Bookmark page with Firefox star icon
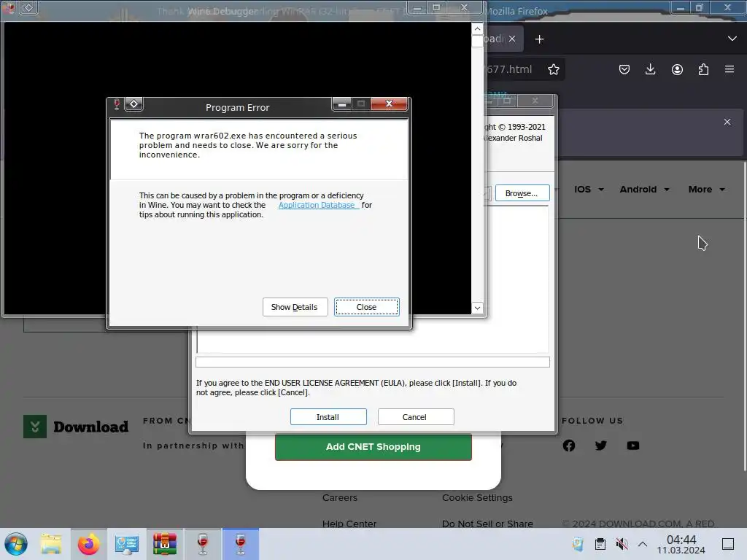This screenshot has width=747, height=560. click(x=553, y=69)
